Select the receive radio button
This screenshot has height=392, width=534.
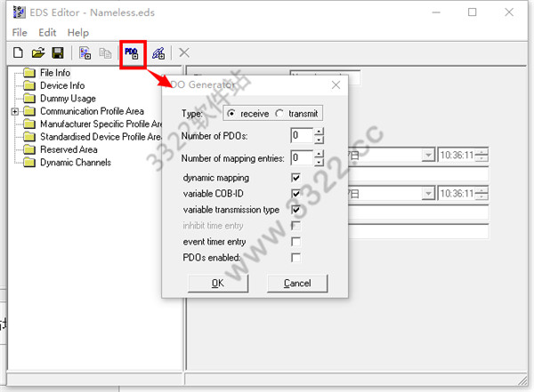pos(231,113)
